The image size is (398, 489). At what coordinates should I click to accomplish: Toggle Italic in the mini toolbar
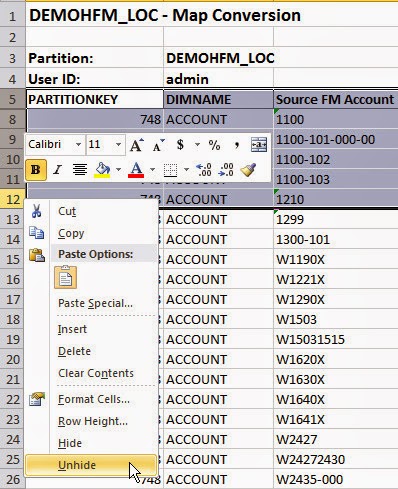point(58,170)
